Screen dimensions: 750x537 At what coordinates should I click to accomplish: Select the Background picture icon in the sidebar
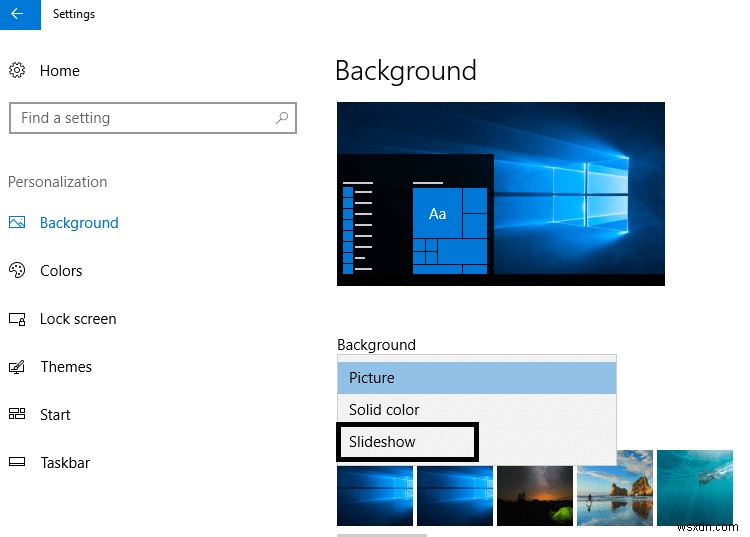[17, 222]
